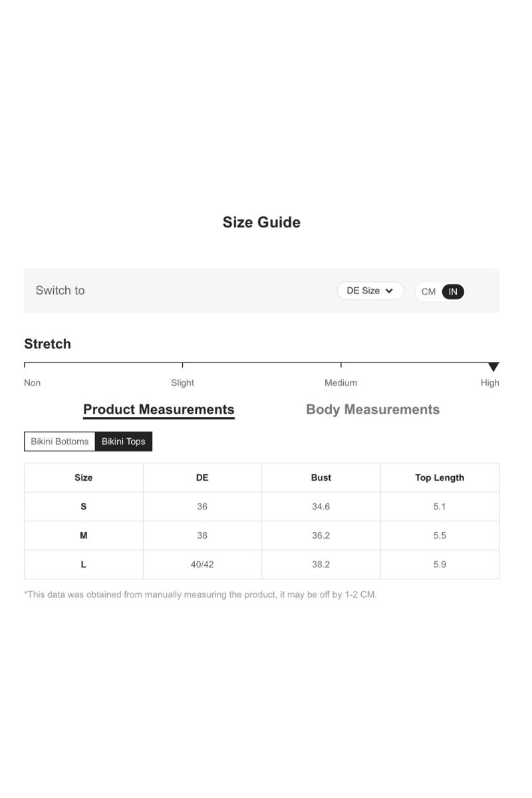The width and height of the screenshot is (532, 798).
Task: Select the IN unit option
Action: [453, 291]
